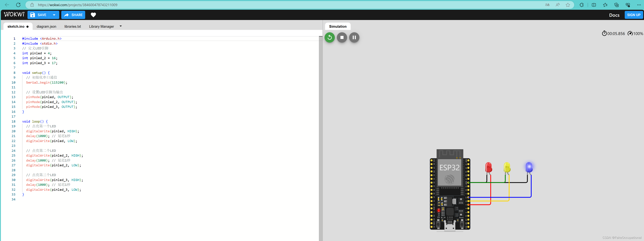Expand the Save options dropdown arrow
644x241 pixels.
54,15
